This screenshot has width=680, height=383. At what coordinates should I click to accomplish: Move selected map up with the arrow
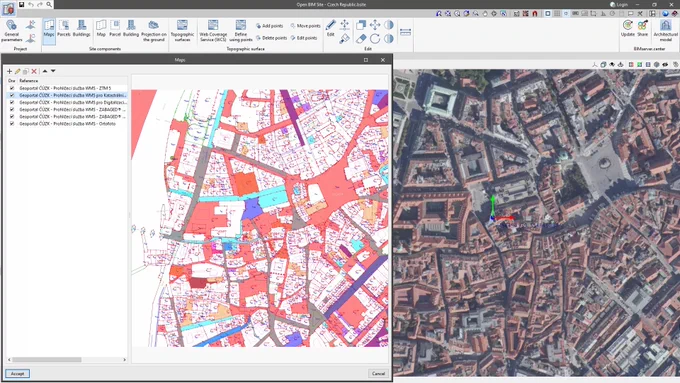pos(45,71)
